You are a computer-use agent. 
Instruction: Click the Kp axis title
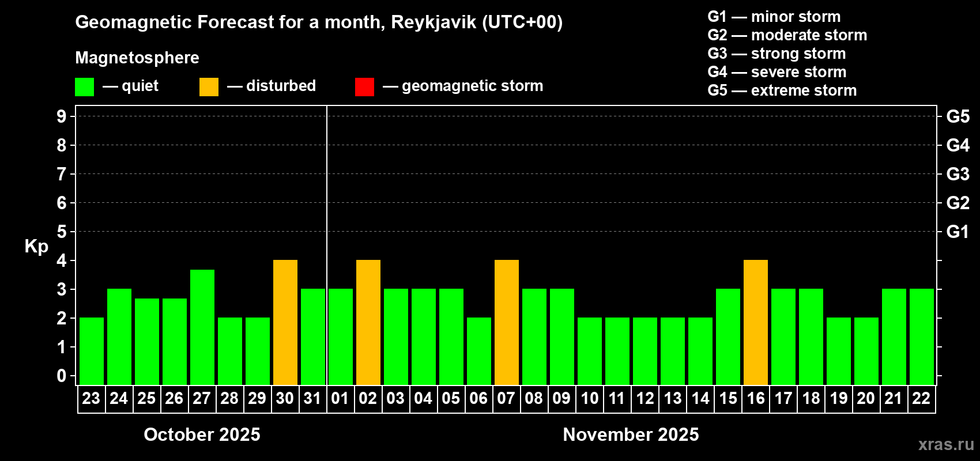click(x=36, y=246)
